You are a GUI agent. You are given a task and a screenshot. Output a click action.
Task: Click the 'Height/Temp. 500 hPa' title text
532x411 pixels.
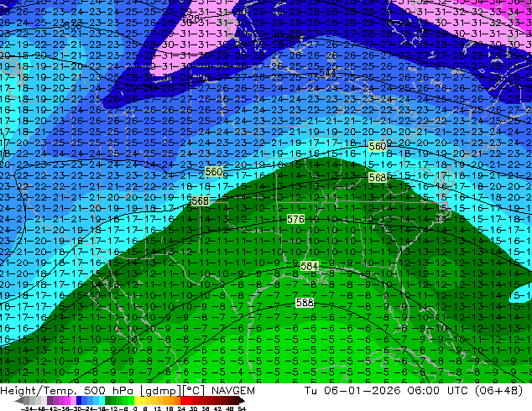click(x=69, y=391)
